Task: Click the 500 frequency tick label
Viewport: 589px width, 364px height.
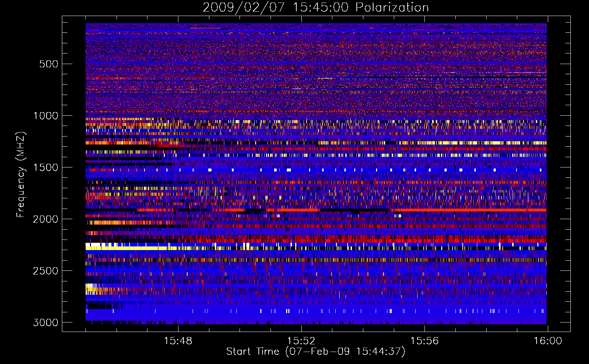Action: pos(48,64)
